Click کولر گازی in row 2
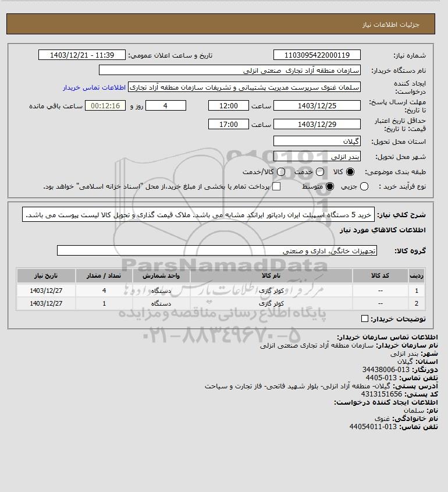448x492 pixels. pyautogui.click(x=271, y=304)
